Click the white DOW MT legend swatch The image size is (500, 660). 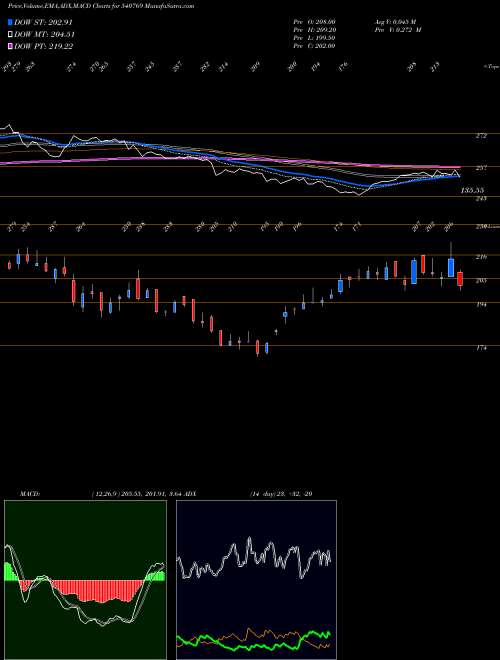coord(11,34)
